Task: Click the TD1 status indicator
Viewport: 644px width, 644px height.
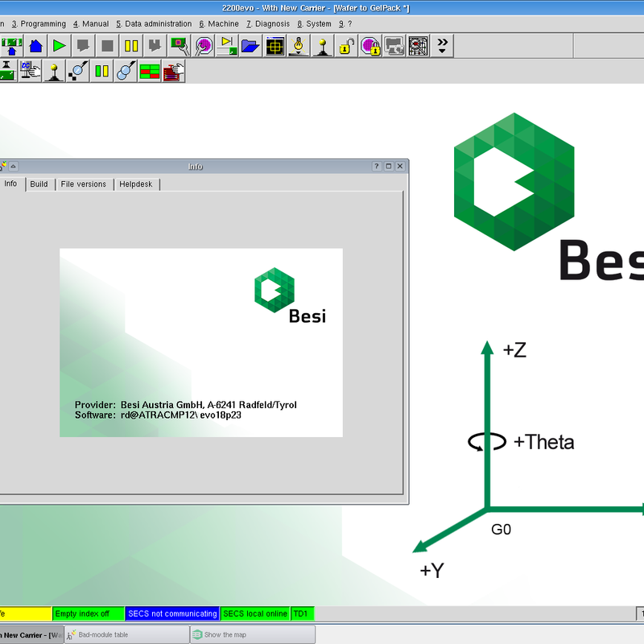Action: [303, 613]
